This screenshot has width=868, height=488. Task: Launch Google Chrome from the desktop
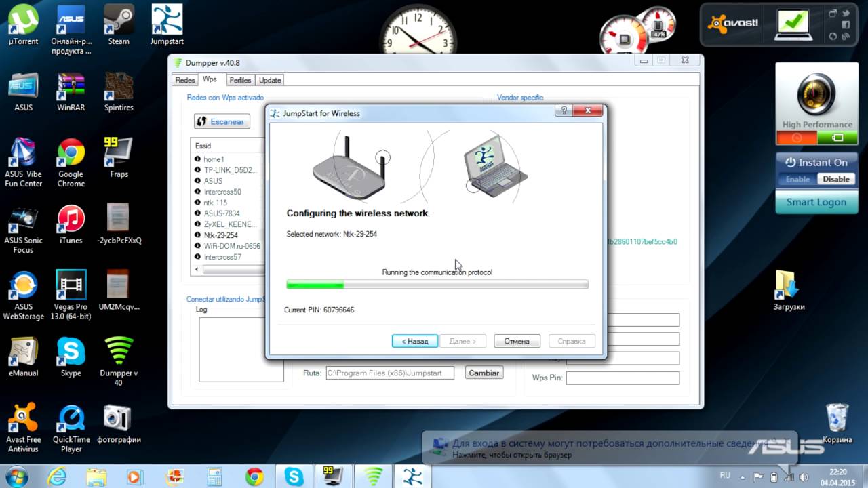(71, 163)
